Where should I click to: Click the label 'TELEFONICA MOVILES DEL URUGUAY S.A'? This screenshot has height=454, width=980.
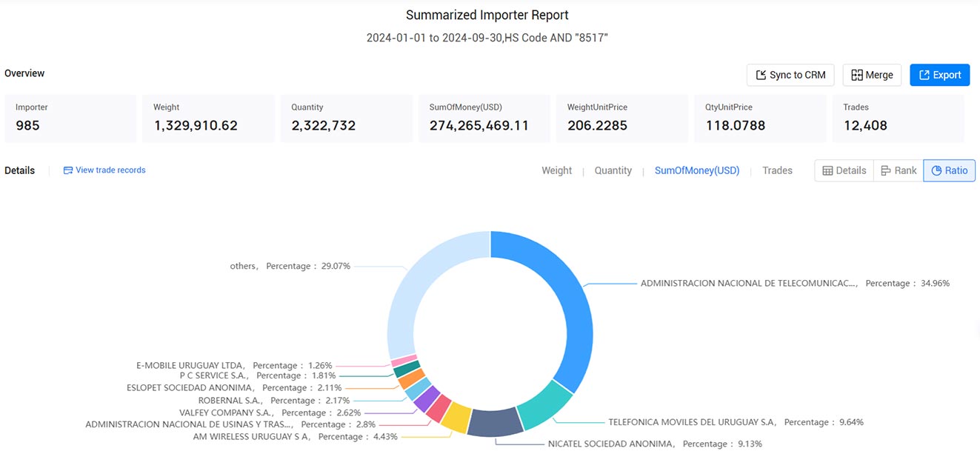pyautogui.click(x=693, y=422)
